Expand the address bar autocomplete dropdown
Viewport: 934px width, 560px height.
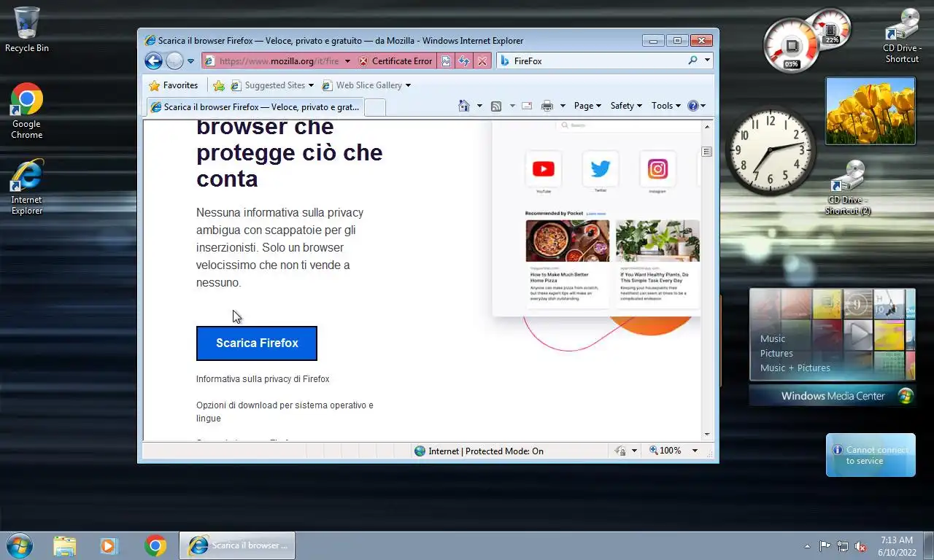click(x=347, y=61)
